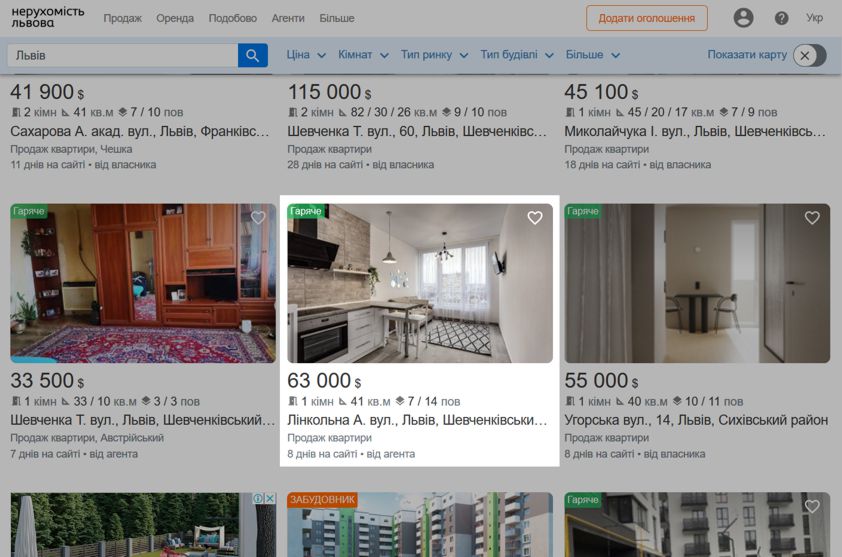
Task: Click the blue search magnifier button
Action: pyautogui.click(x=252, y=55)
